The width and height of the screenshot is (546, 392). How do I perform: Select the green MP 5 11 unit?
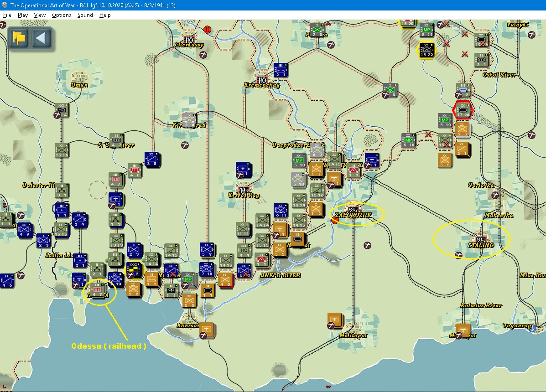(x=426, y=30)
